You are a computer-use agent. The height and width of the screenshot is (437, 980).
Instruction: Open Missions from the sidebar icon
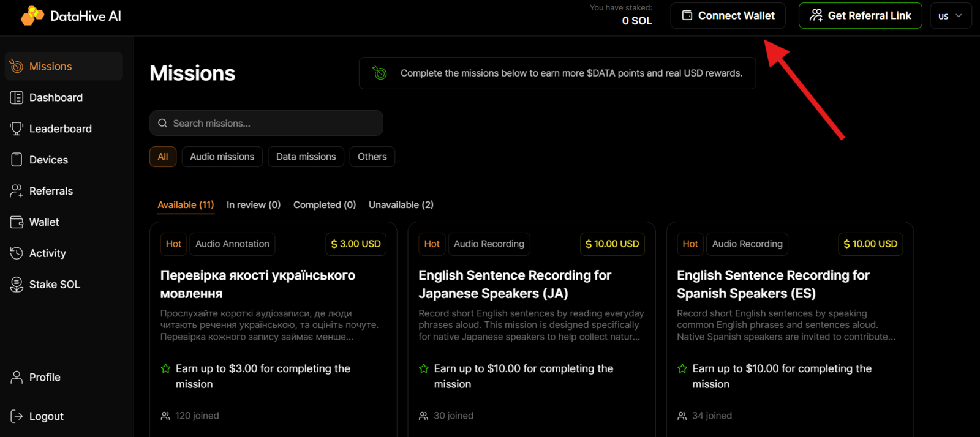17,66
